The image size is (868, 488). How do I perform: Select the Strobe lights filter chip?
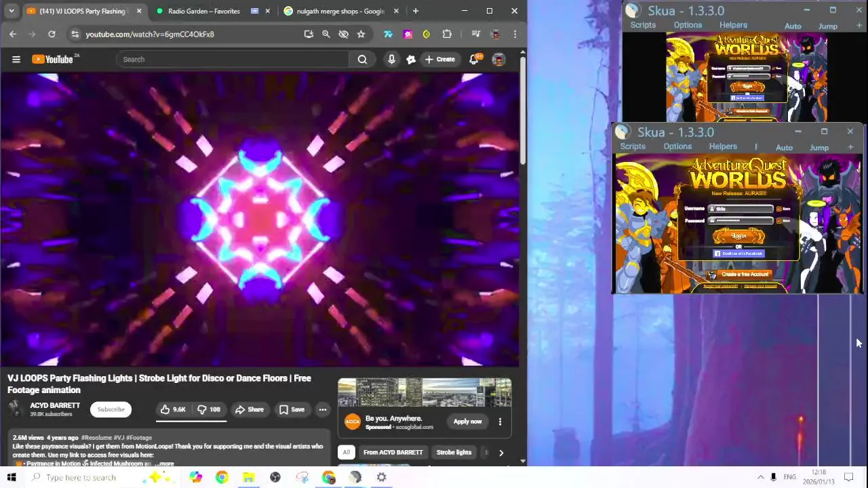(454, 453)
